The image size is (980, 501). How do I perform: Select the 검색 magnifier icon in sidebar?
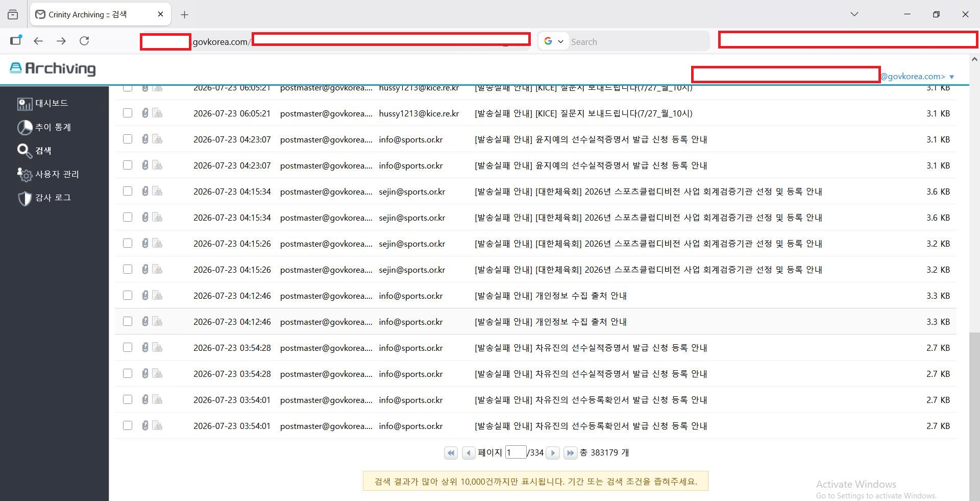[24, 151]
